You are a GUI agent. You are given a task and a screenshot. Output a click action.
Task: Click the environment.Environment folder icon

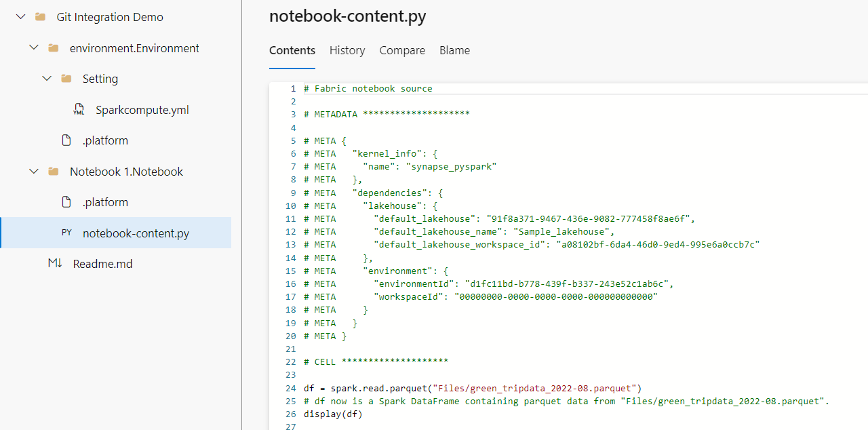point(53,48)
